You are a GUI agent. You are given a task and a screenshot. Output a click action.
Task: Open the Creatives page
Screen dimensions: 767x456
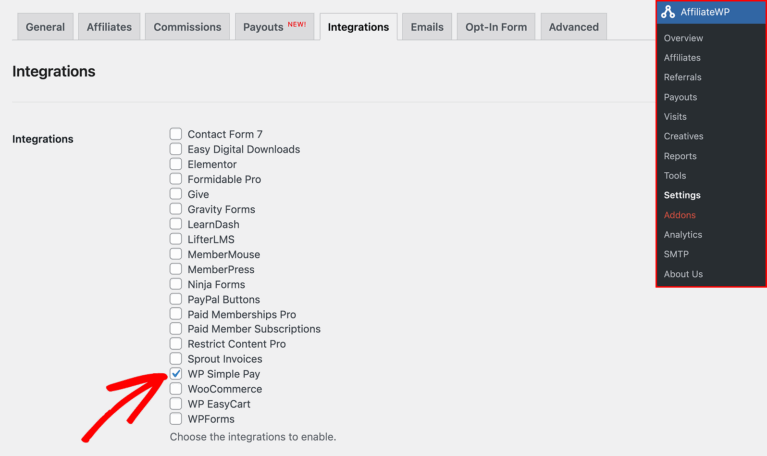tap(683, 136)
